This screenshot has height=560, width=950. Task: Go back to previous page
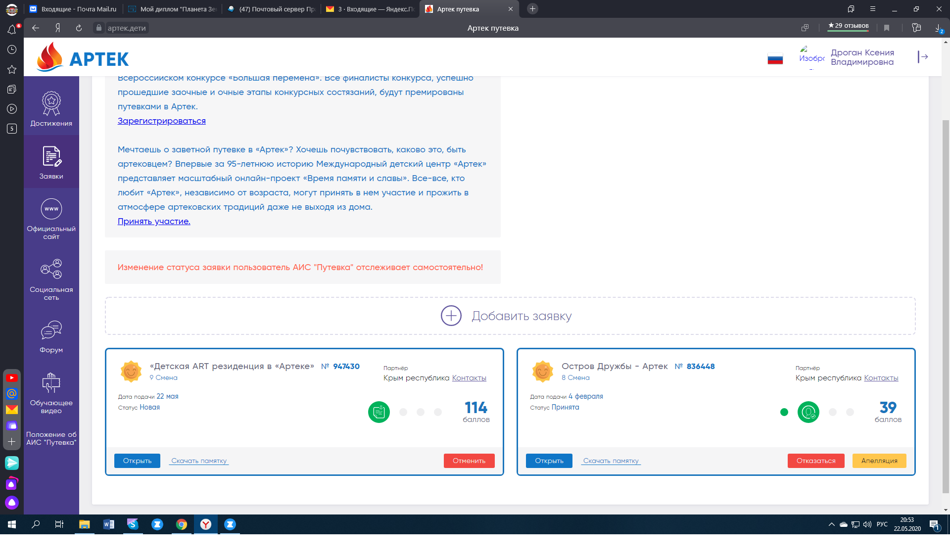pos(36,28)
